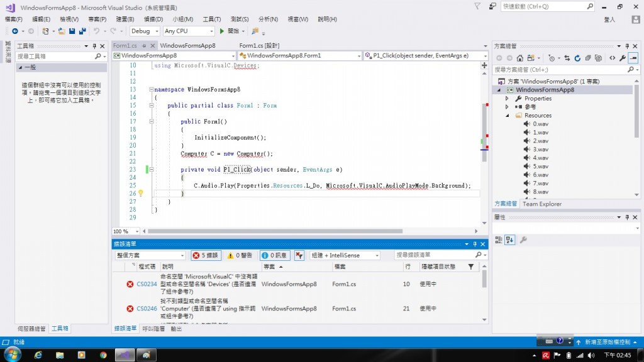The image size is (644, 362).
Task: Toggle pin on the Solution Explorer panel
Action: click(x=627, y=46)
